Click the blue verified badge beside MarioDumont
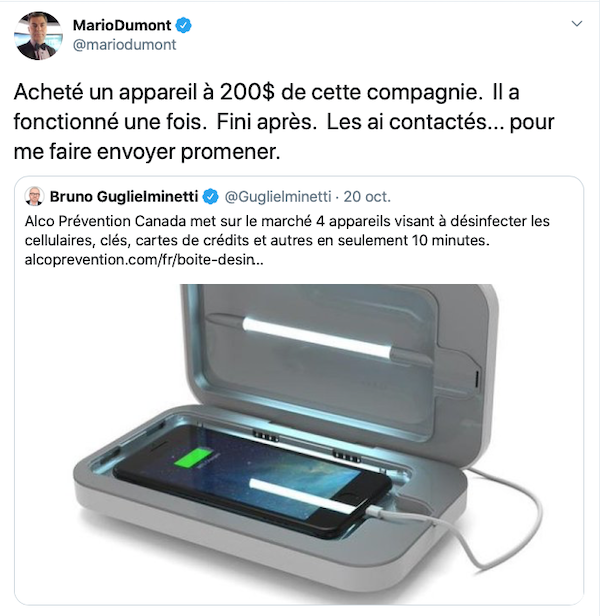 click(183, 25)
